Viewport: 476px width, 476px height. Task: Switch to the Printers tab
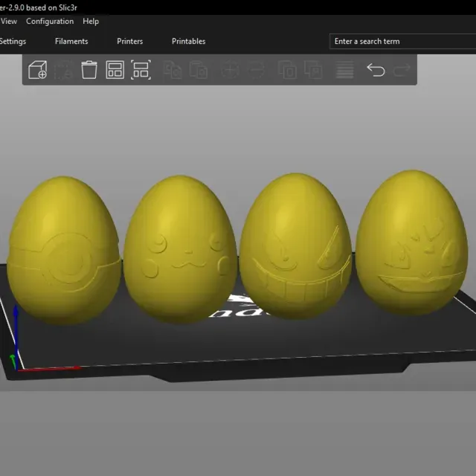click(130, 42)
